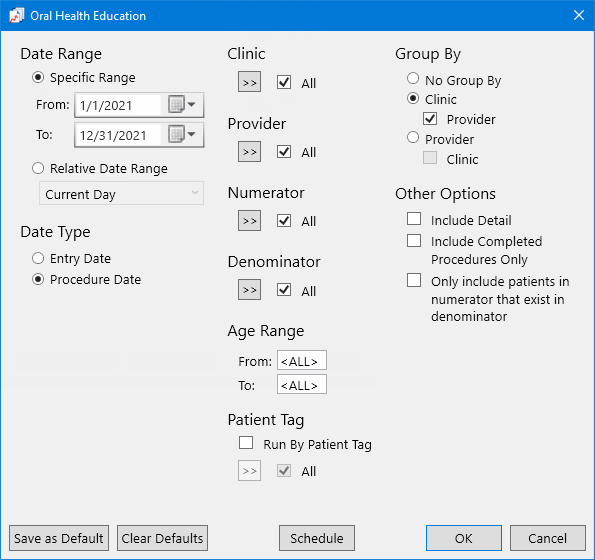
Task: Click the Schedule button
Action: tap(317, 538)
